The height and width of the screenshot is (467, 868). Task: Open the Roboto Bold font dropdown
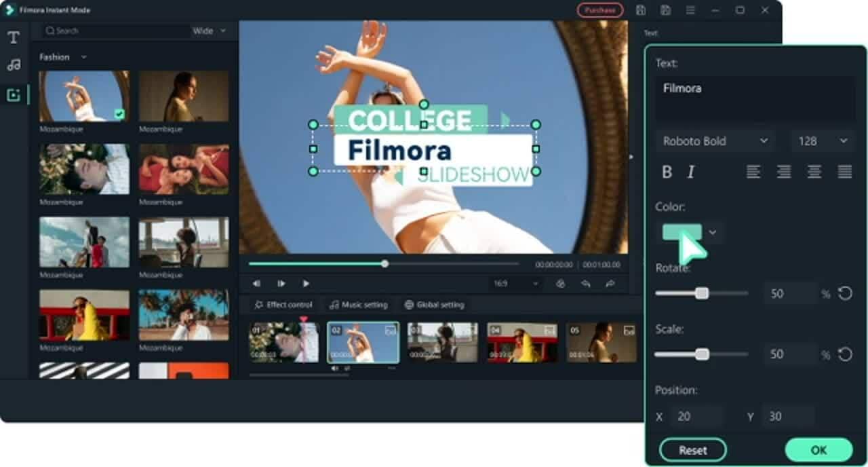click(714, 141)
